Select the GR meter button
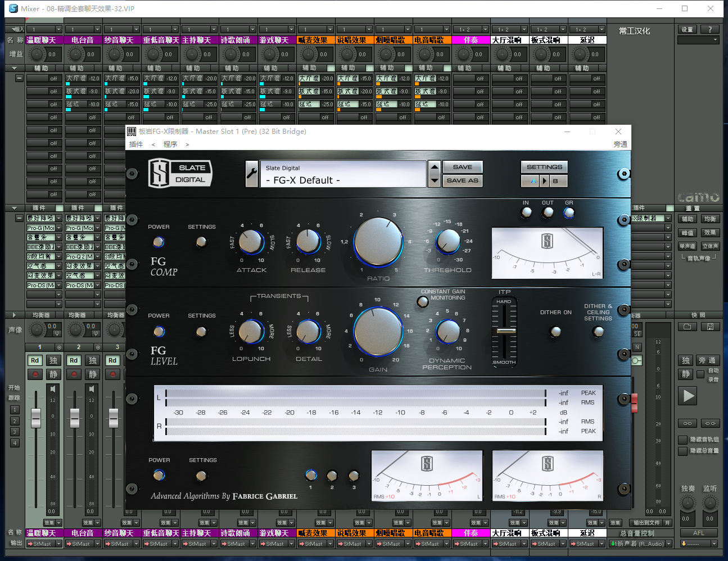Screen dimensions: 728x561 coord(569,212)
